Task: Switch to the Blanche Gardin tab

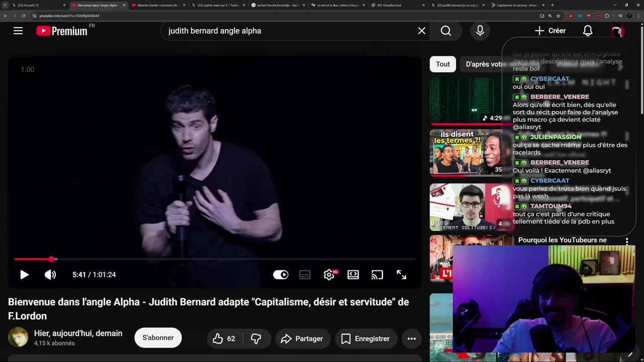Action: (157, 5)
